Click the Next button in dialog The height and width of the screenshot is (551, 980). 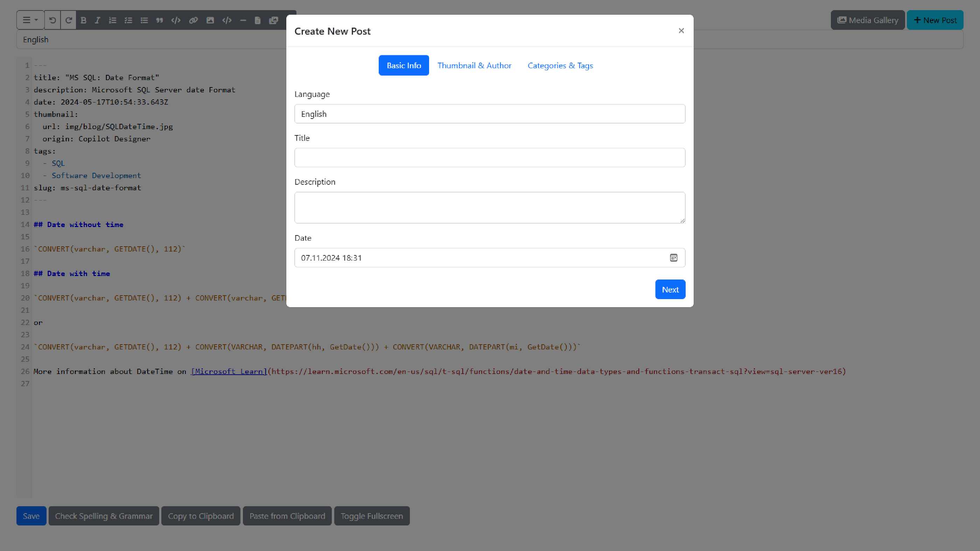pos(670,289)
